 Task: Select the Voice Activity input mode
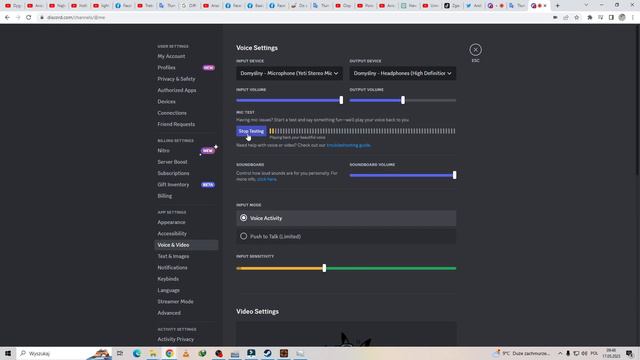tap(346, 218)
